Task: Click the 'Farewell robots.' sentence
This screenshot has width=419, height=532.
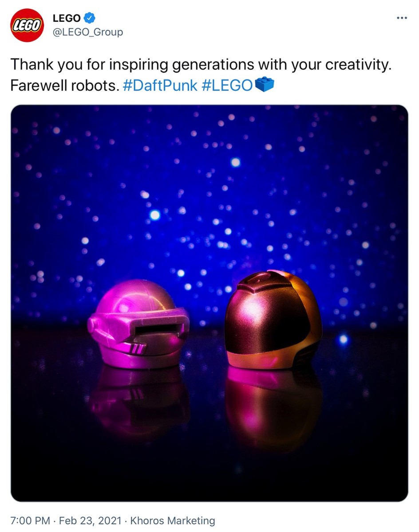Action: coord(65,85)
